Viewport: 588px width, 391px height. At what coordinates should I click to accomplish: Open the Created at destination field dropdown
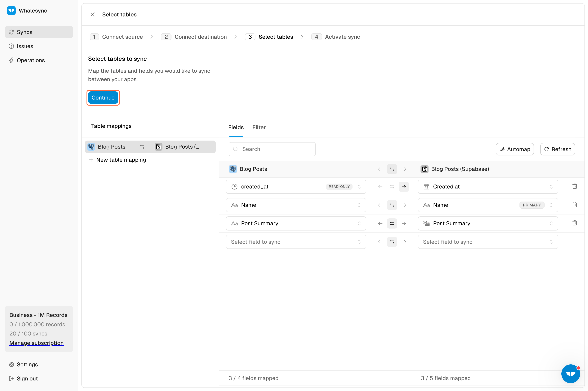[x=488, y=187]
